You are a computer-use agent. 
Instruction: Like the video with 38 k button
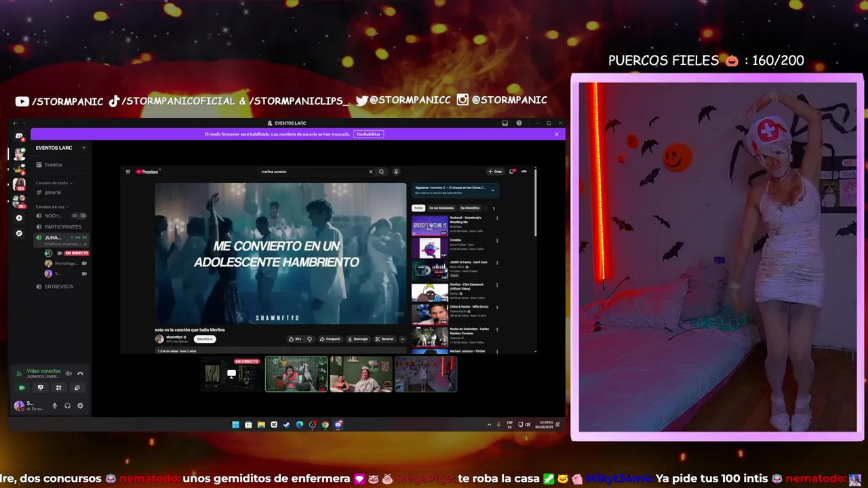click(295, 339)
